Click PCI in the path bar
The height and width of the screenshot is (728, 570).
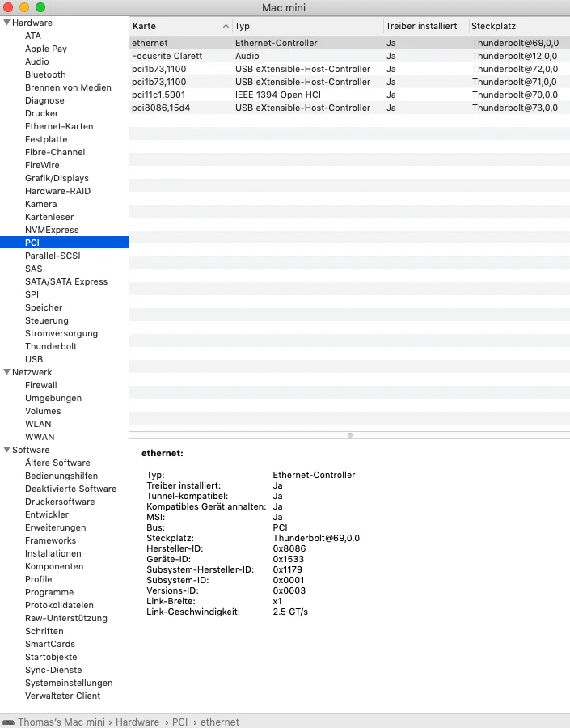(179, 722)
